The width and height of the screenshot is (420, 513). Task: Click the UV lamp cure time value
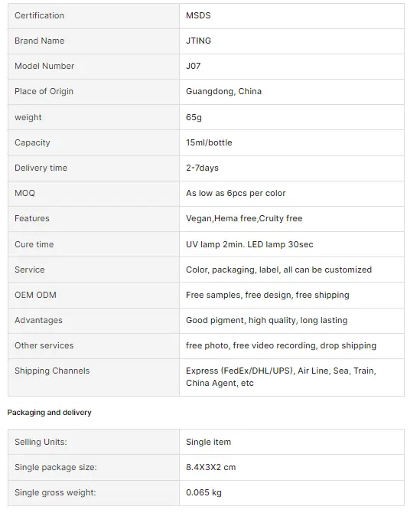[x=249, y=244]
